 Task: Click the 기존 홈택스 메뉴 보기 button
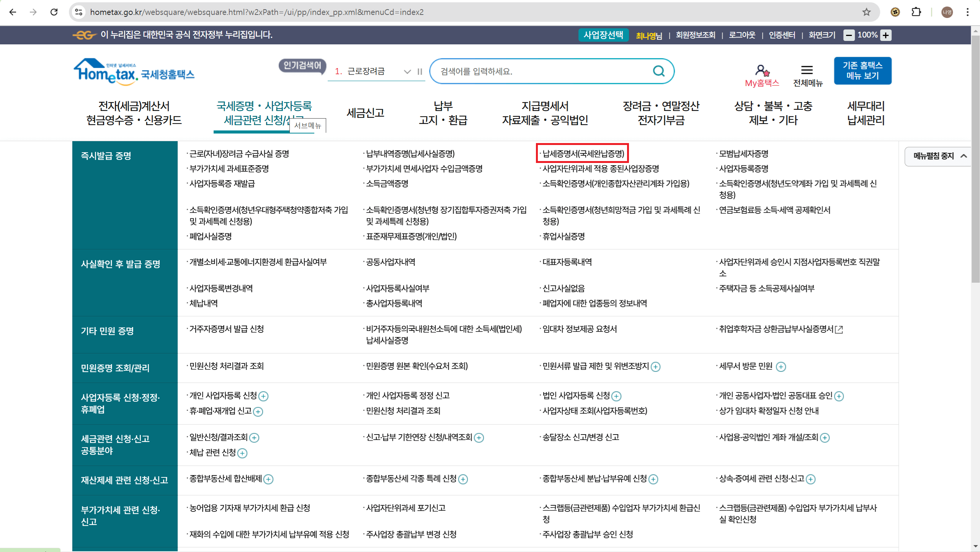862,70
